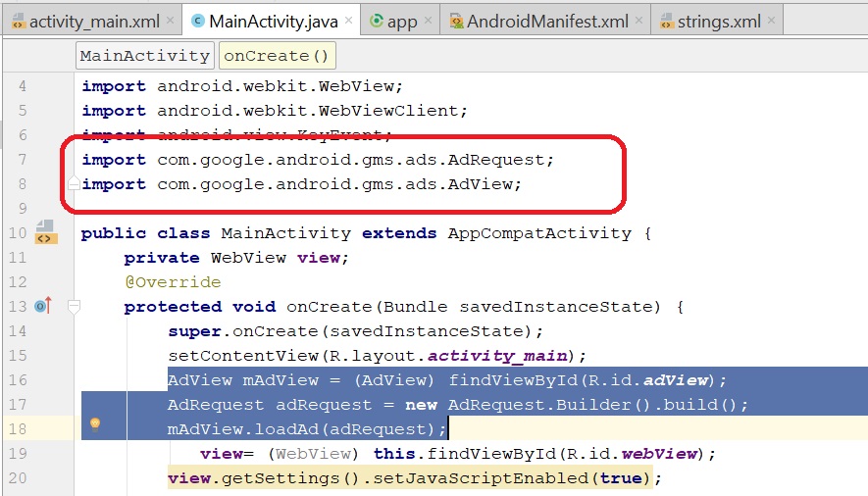Screen dimensions: 868x496
Task: Click the app gradle file icon
Action: point(376,21)
